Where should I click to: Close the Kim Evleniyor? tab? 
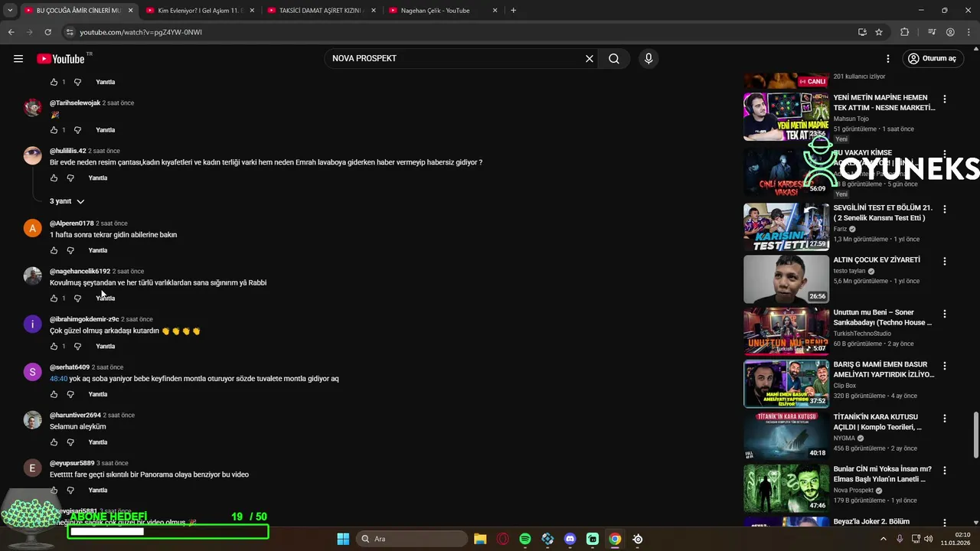coord(252,11)
